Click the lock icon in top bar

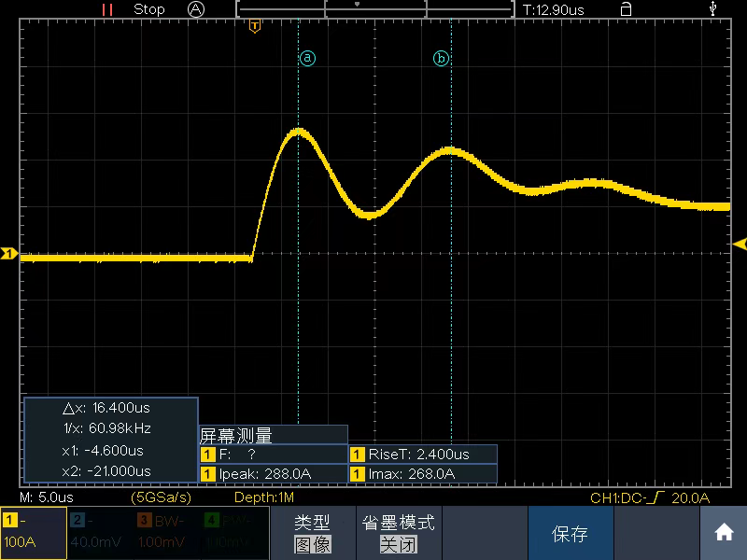626,9
